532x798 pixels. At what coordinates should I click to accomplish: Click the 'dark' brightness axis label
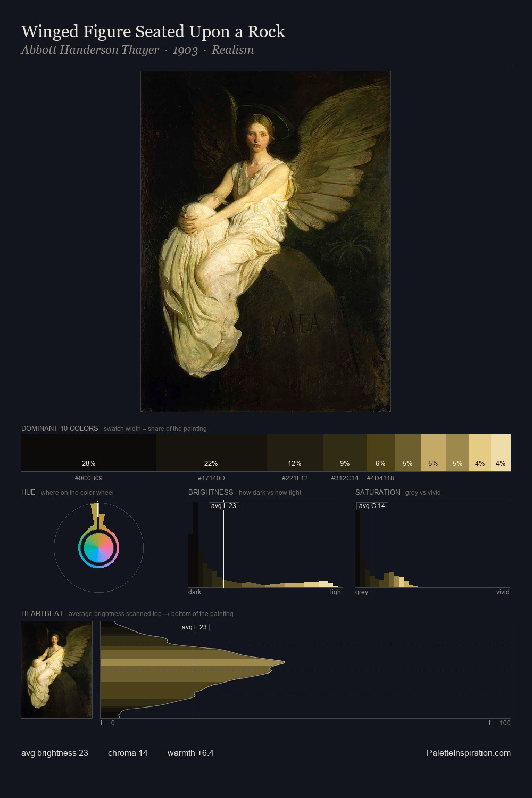coord(195,592)
